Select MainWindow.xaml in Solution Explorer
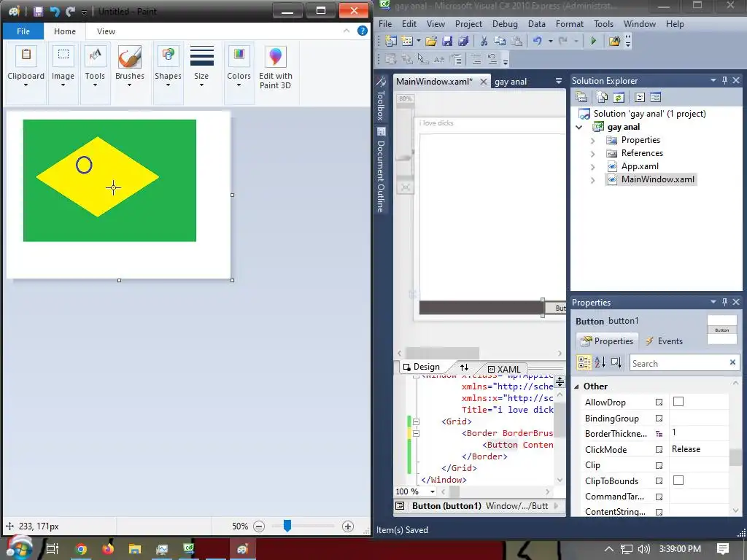The image size is (747, 560). (657, 179)
